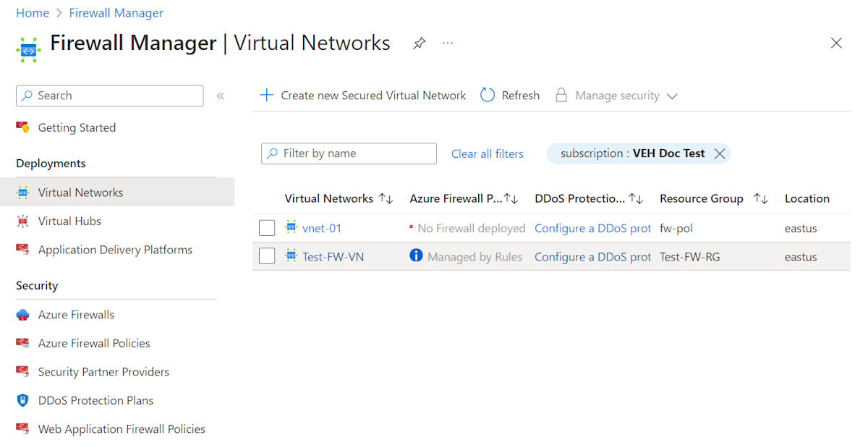Click Create new Secured Virtual Network
This screenshot has width=868, height=448.
click(373, 96)
